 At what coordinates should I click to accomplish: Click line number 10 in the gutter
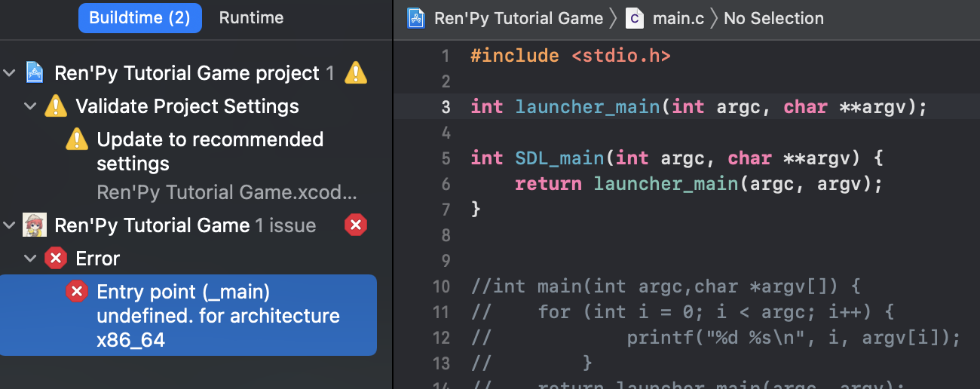441,286
